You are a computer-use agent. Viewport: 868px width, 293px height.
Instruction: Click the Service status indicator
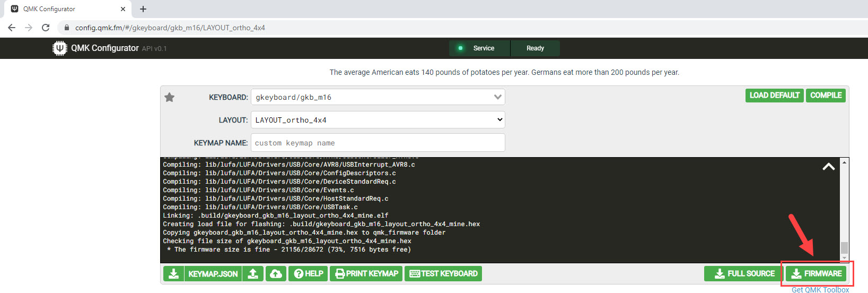point(480,48)
